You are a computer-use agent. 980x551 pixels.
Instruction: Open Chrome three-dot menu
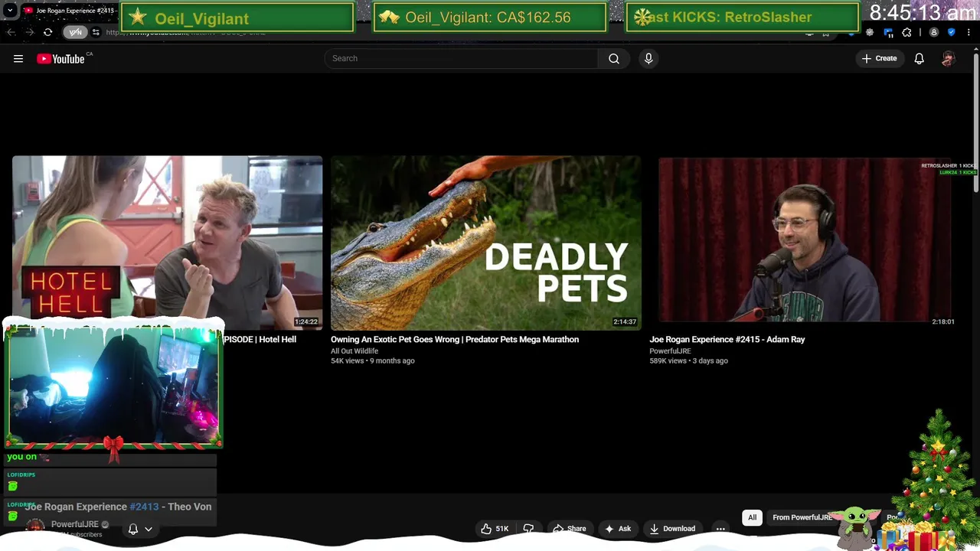969,32
